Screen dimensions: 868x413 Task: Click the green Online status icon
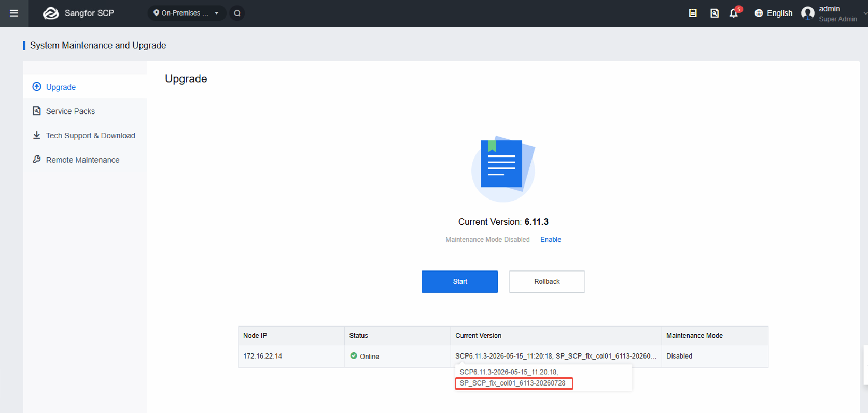pos(354,356)
